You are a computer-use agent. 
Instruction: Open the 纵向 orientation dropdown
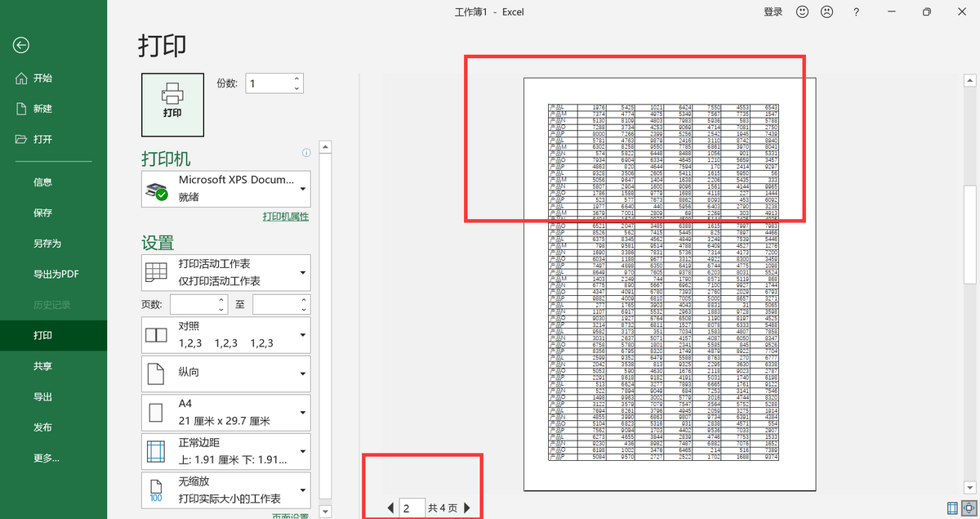tap(226, 374)
